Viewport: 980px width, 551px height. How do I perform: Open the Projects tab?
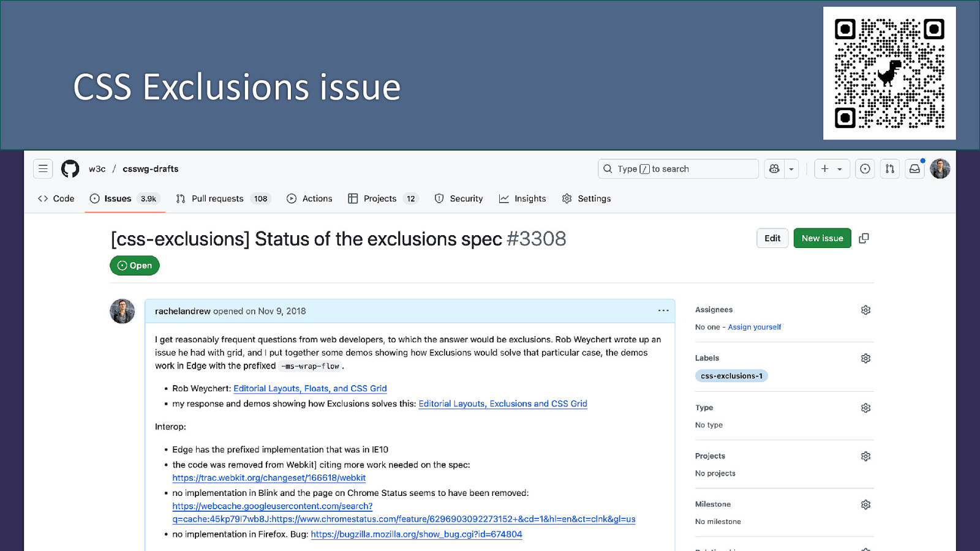[383, 198]
